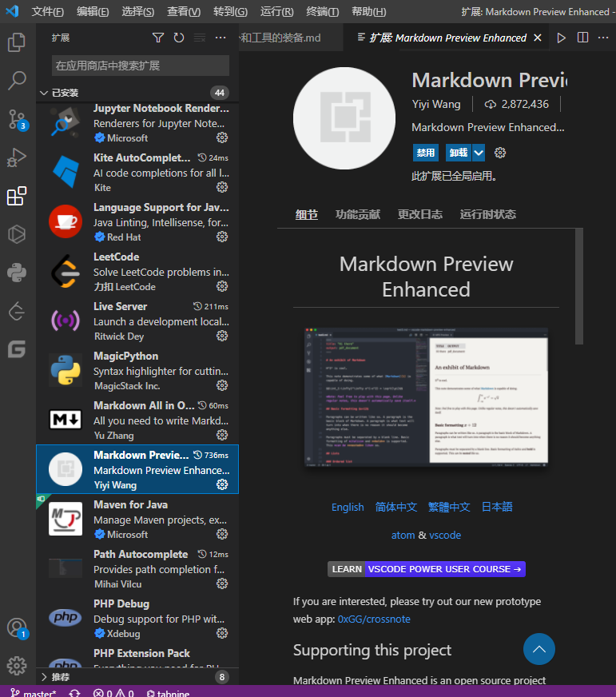Screen dimensions: 616x697
Task: Select the 细节 tab
Action: (x=307, y=215)
